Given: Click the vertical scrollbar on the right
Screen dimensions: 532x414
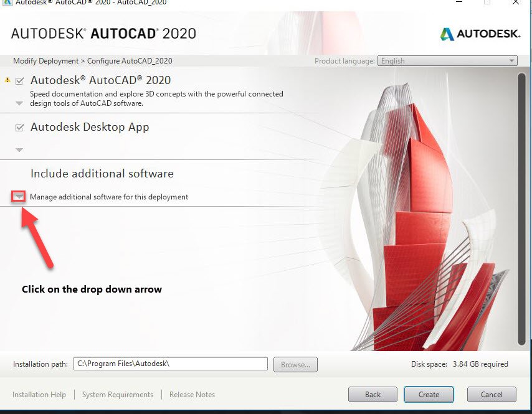Looking at the screenshot, I should click(x=522, y=209).
